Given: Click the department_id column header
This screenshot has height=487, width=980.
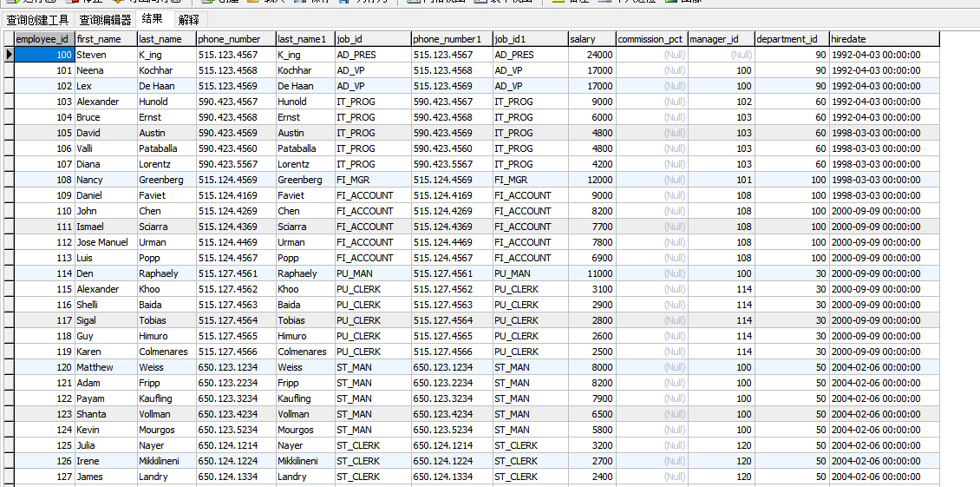Looking at the screenshot, I should [792, 39].
